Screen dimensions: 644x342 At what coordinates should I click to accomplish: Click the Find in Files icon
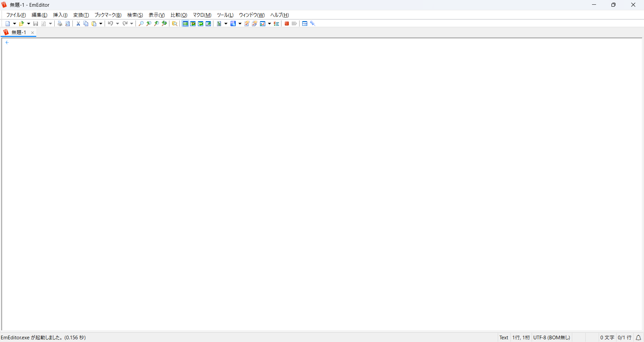click(x=175, y=24)
